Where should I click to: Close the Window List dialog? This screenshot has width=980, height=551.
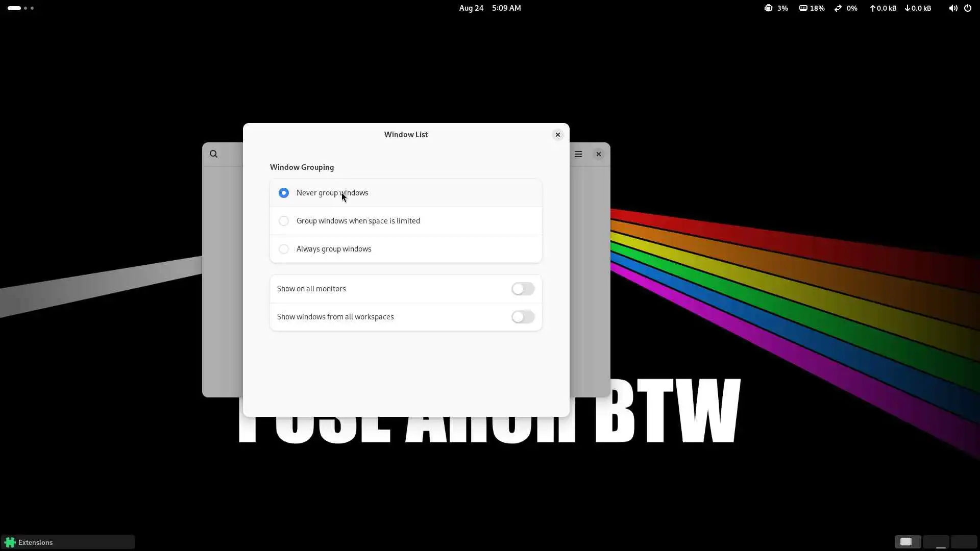point(557,135)
